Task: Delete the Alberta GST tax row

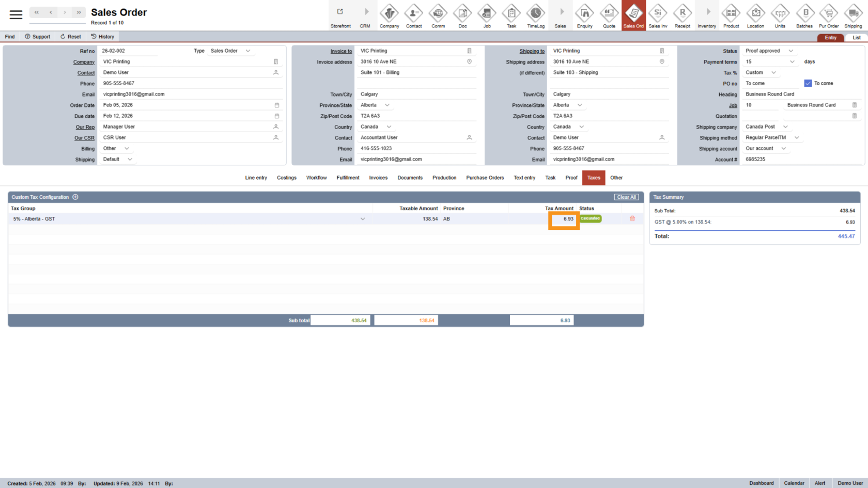Action: click(632, 218)
